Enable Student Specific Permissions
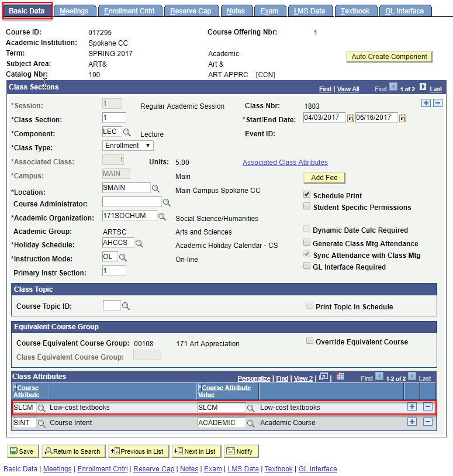 click(x=307, y=206)
